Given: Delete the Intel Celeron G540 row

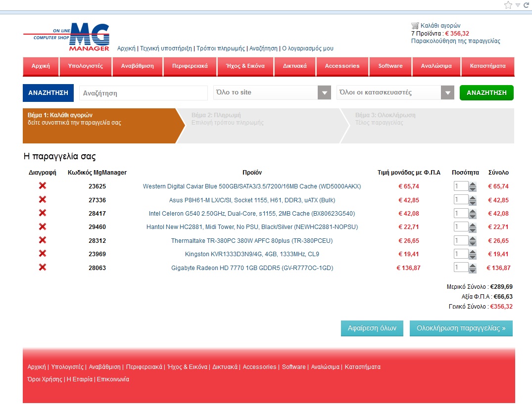Looking at the screenshot, I should (43, 213).
